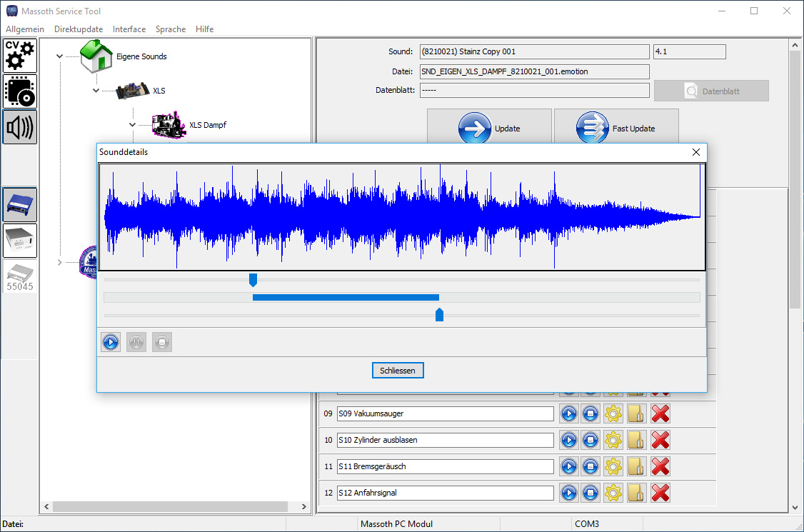The height and width of the screenshot is (532, 804).
Task: Stop playback in Sounddetails
Action: (162, 342)
